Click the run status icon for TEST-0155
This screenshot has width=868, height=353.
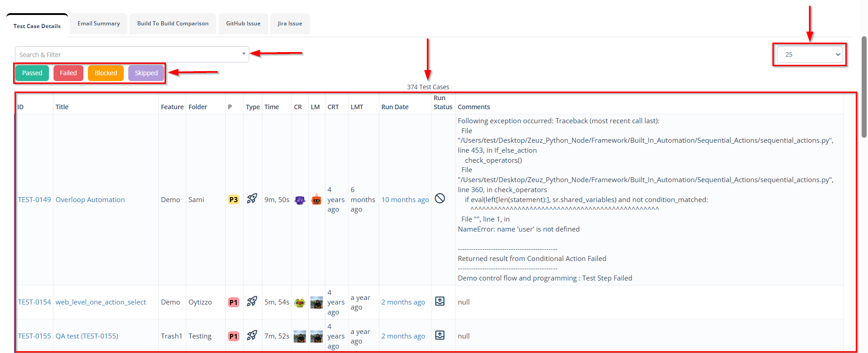[440, 335]
